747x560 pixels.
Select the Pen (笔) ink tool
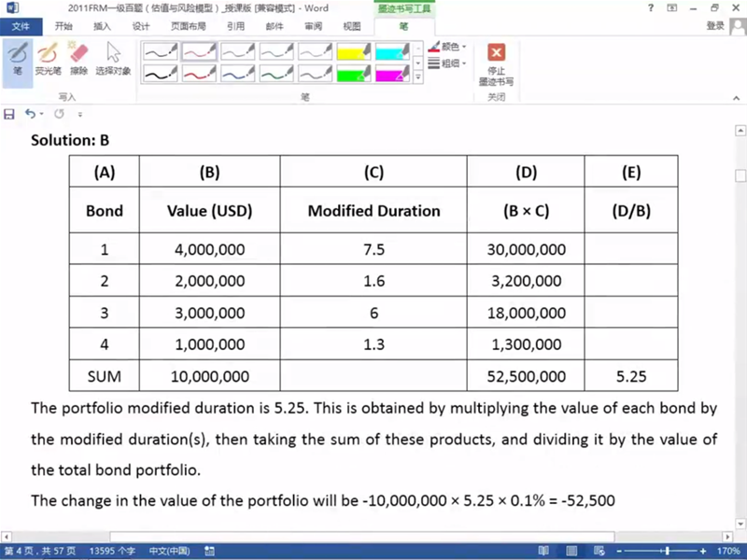pos(18,59)
